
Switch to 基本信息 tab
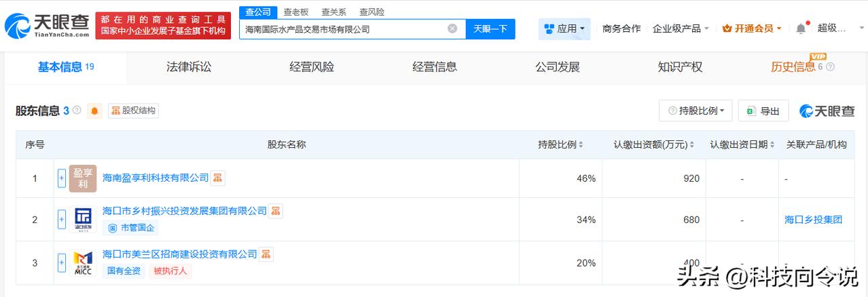(65, 66)
